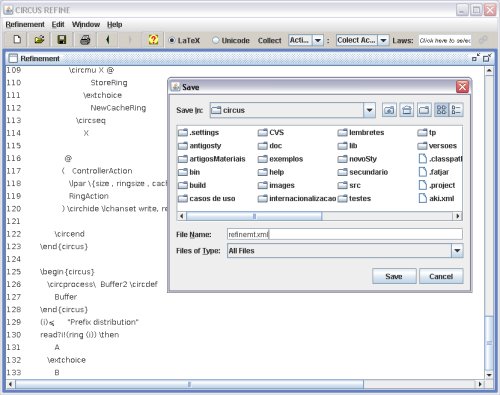Open the Files of Type dropdown
This screenshot has height=395, width=500.
[457, 251]
